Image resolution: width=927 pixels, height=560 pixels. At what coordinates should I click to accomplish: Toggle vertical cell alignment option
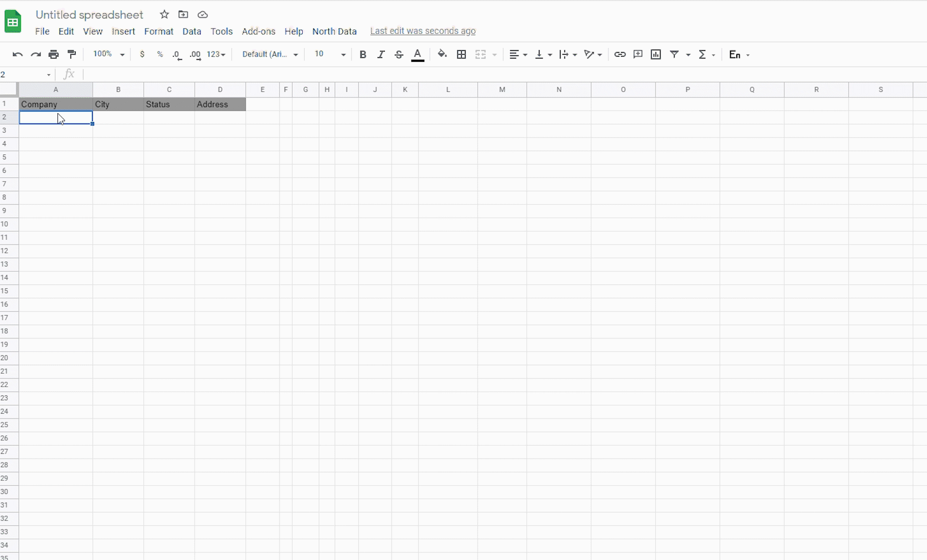click(543, 54)
